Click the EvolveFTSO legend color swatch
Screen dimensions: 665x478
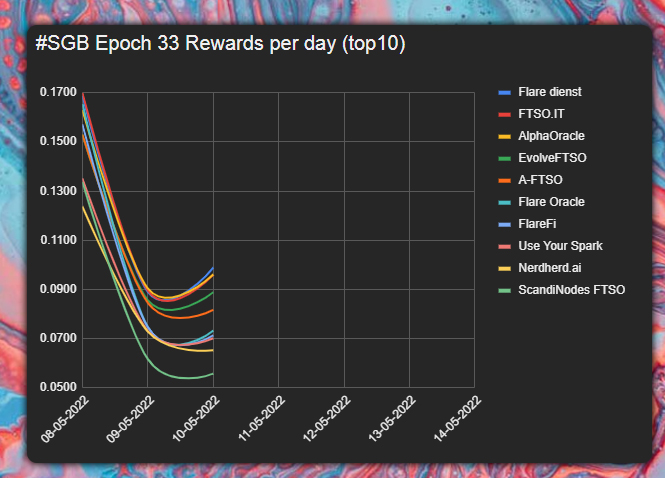pos(504,159)
